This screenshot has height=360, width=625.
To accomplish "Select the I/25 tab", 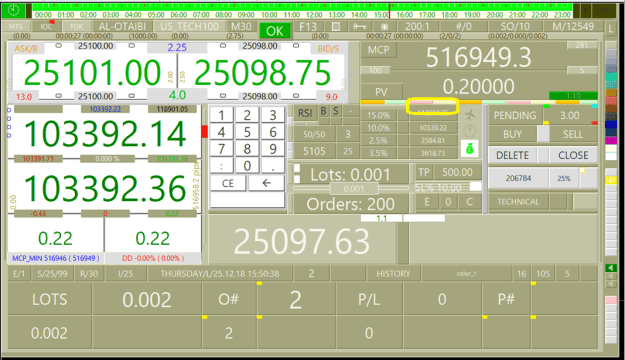I will (125, 273).
